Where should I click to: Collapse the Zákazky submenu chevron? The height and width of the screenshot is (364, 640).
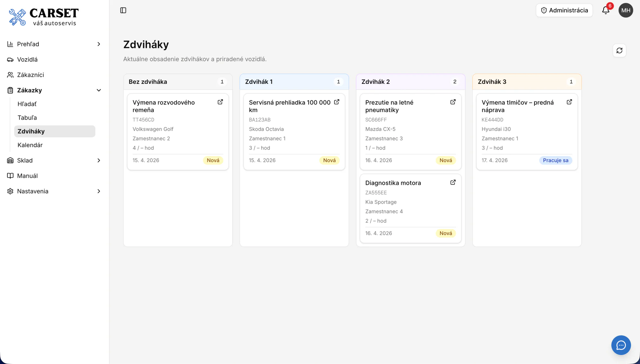[x=99, y=90]
